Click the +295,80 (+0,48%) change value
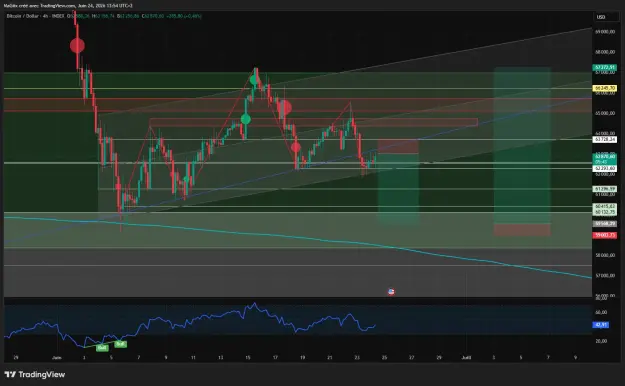The height and width of the screenshot is (386, 625). (184, 16)
